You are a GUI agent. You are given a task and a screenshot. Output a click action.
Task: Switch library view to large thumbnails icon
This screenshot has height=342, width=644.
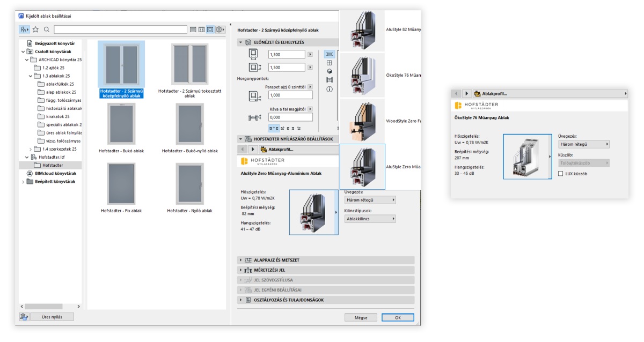[x=210, y=29]
